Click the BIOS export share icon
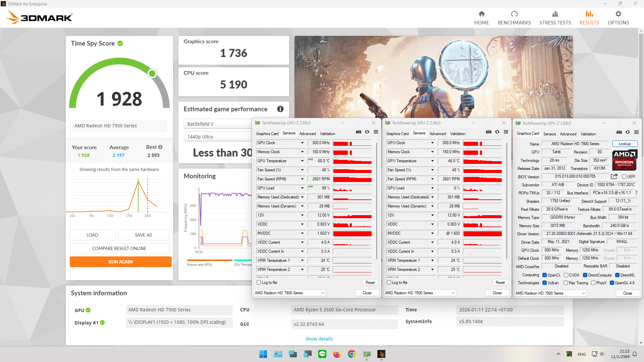The height and width of the screenshot is (362, 644). pos(614,176)
